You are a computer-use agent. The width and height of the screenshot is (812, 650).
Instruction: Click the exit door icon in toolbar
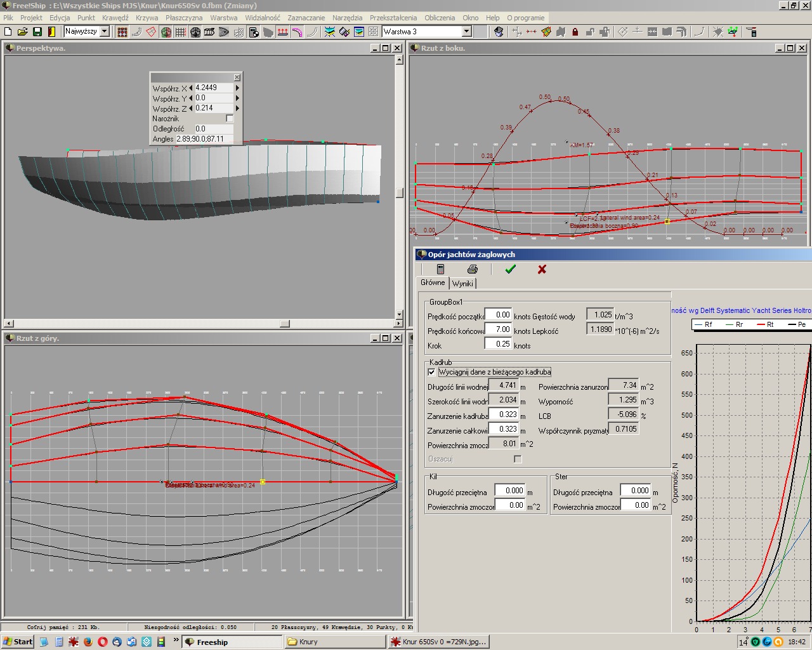(52, 32)
